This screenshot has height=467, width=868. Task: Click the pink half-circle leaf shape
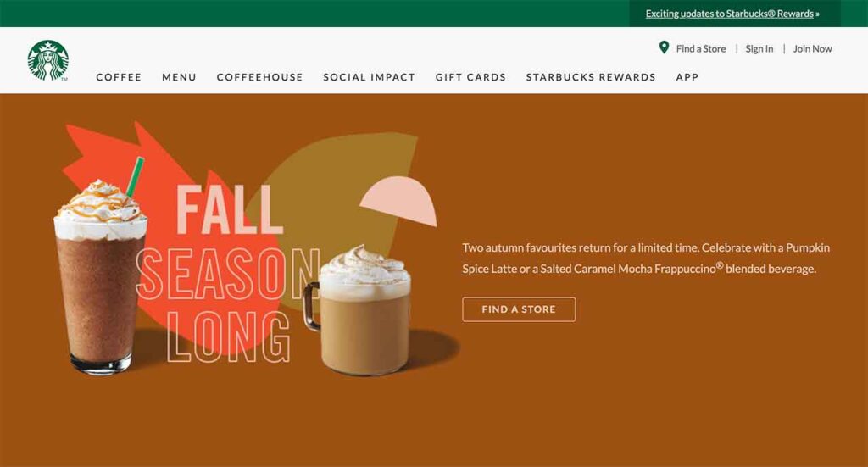(x=400, y=201)
